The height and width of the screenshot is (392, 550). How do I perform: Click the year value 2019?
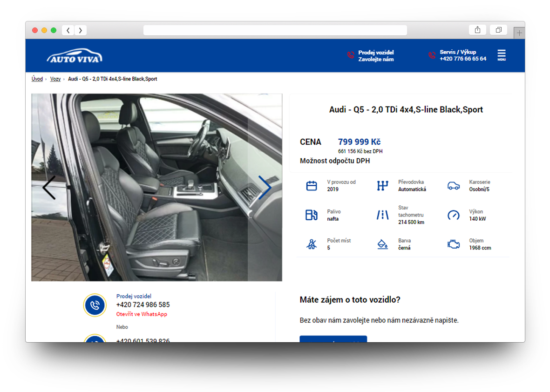[333, 189]
